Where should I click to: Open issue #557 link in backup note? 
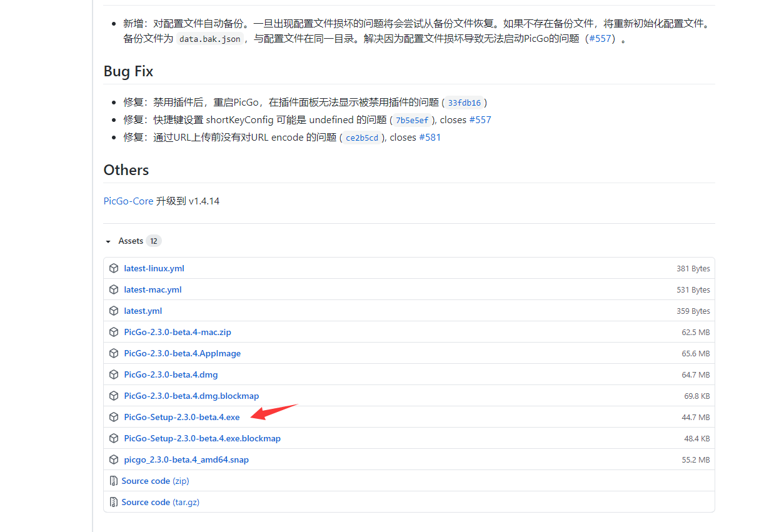(x=600, y=39)
